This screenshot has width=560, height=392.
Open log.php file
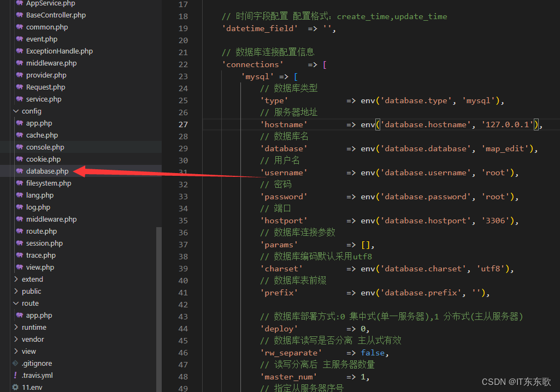click(38, 207)
